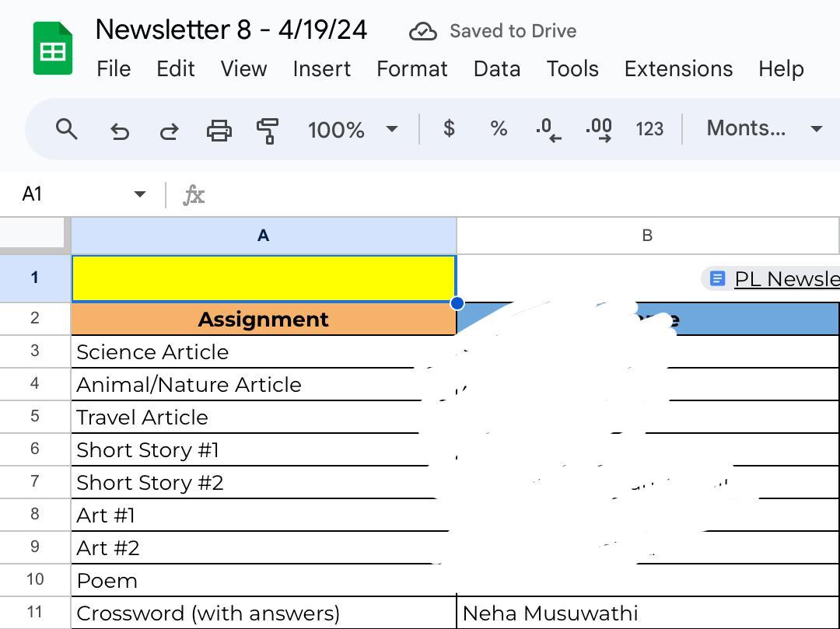
Task: Decrease decimal places
Action: [x=548, y=130]
